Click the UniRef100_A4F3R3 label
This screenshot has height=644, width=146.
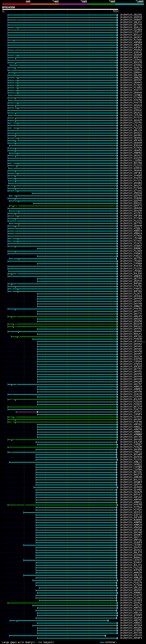click(x=131, y=173)
